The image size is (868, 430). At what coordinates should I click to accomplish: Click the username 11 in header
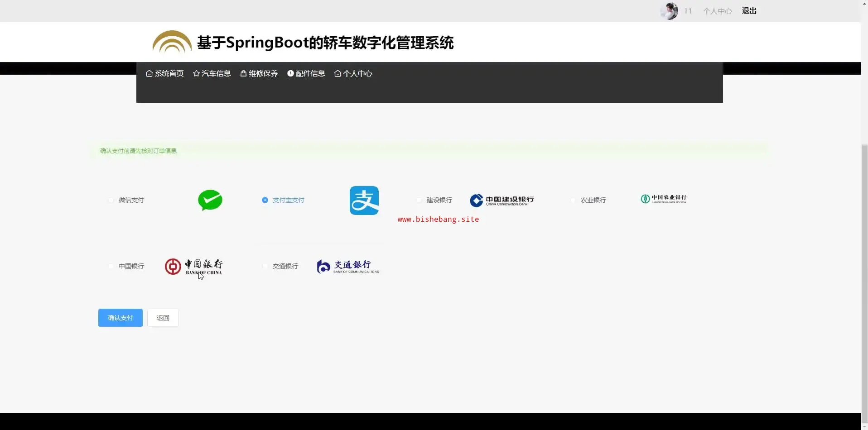pos(688,11)
